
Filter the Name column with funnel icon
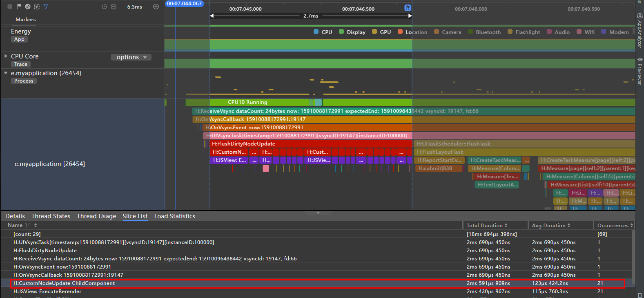[27, 225]
